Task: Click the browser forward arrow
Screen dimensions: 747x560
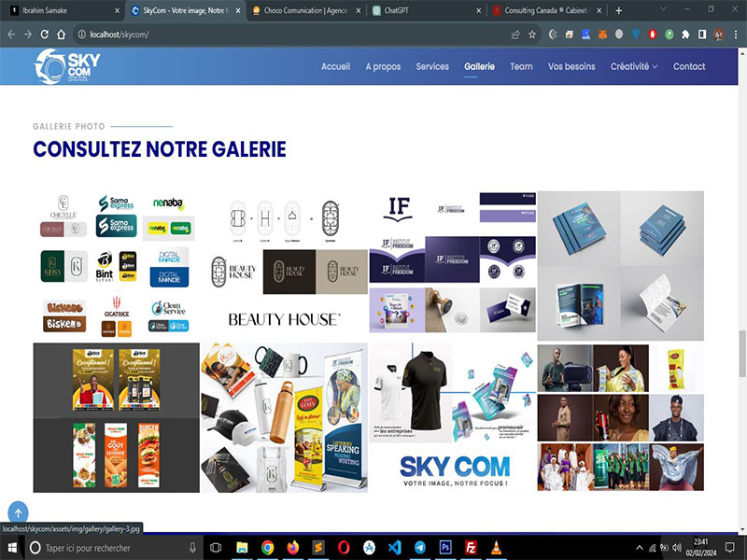Action: [x=28, y=35]
